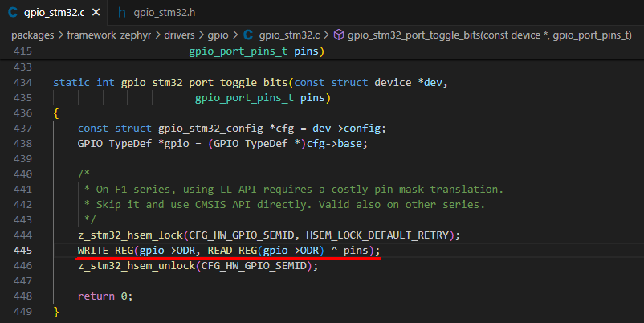Click the closing brace on line 449
Image resolution: width=644 pixels, height=323 pixels.
coord(56,312)
